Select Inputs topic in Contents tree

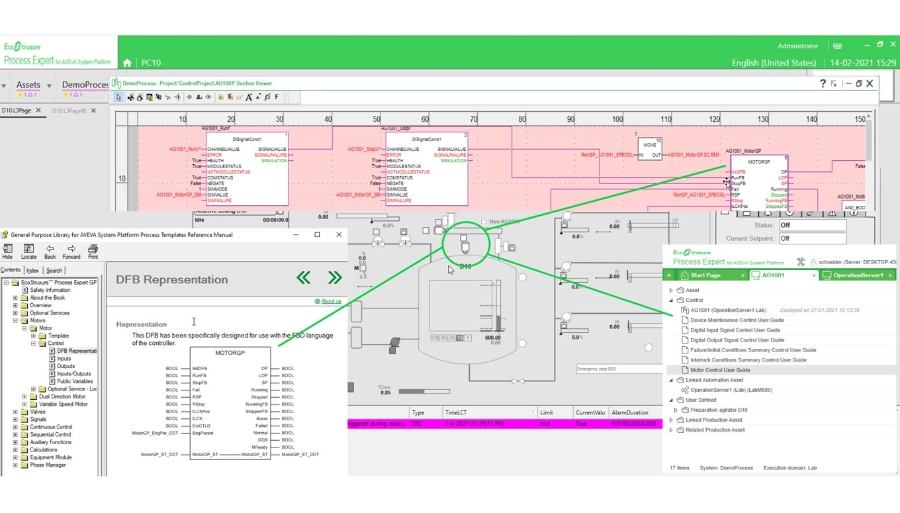tap(64, 358)
